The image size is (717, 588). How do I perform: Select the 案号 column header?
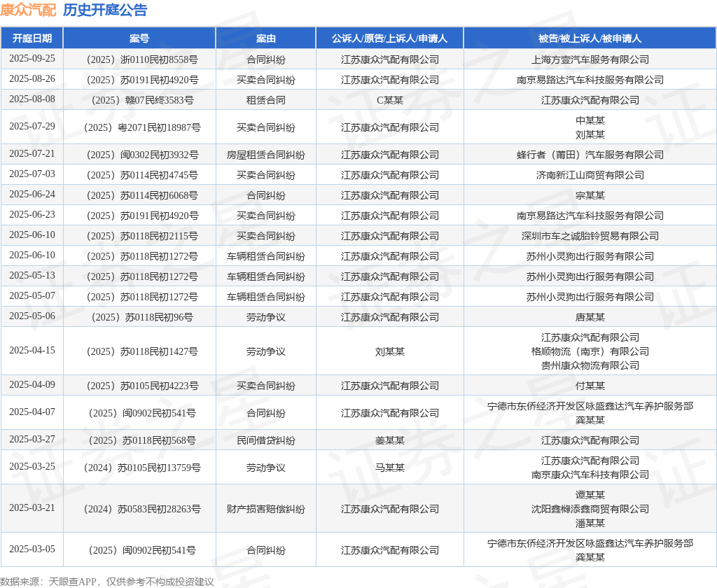coord(139,38)
